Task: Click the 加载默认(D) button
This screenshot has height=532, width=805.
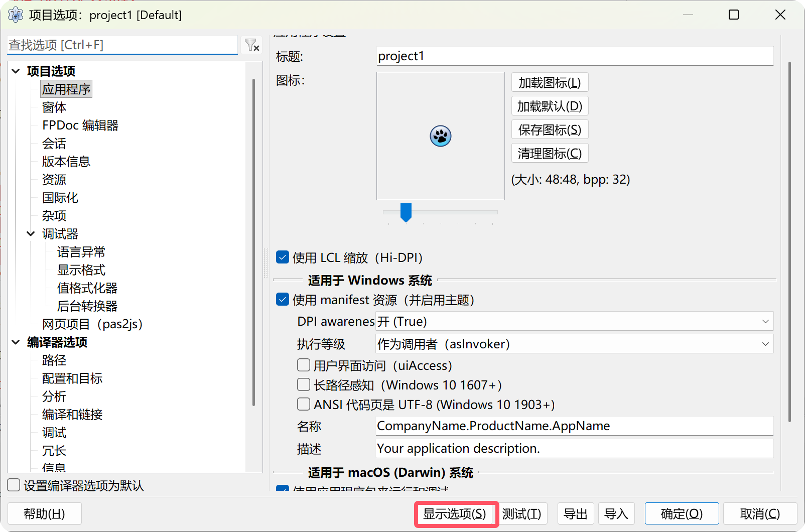Action: (x=549, y=105)
